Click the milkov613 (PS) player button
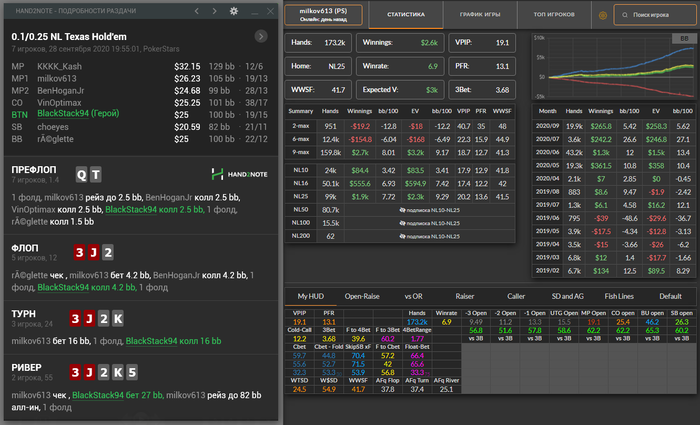 coord(324,14)
